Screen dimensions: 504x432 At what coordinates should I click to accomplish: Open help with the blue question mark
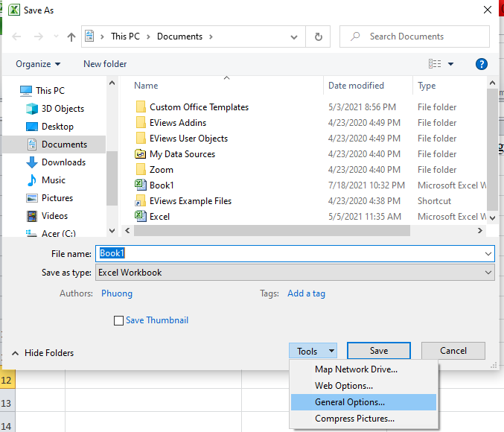click(x=481, y=64)
